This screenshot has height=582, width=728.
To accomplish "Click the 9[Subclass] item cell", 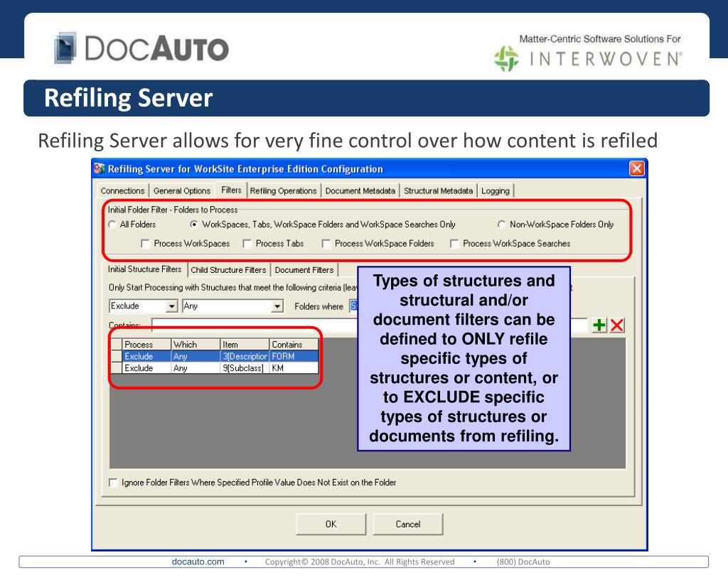I will [245, 368].
